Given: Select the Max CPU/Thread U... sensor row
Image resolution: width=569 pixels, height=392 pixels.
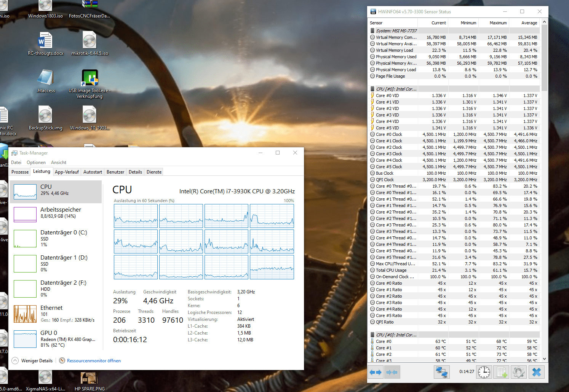Looking at the screenshot, I should (x=454, y=264).
